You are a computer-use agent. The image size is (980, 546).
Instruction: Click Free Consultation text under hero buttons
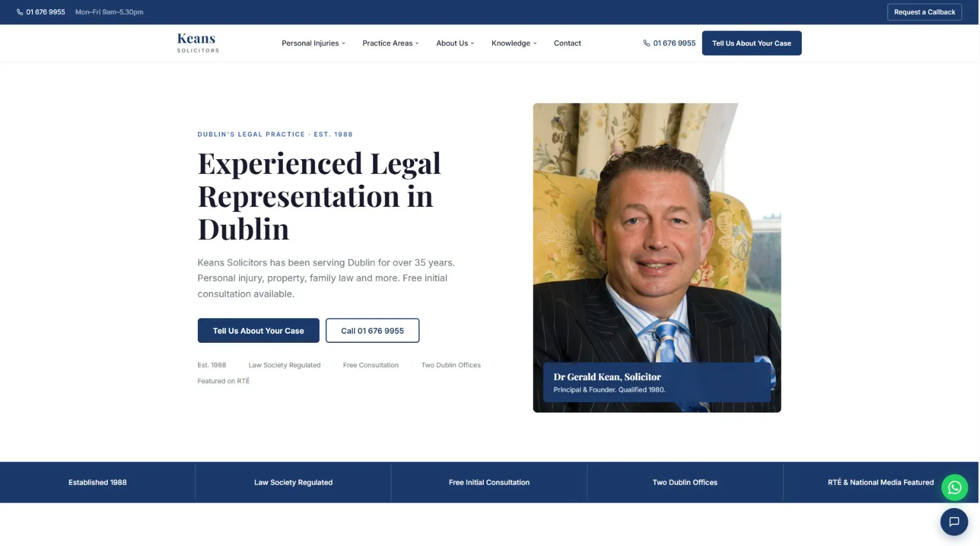[x=371, y=365]
